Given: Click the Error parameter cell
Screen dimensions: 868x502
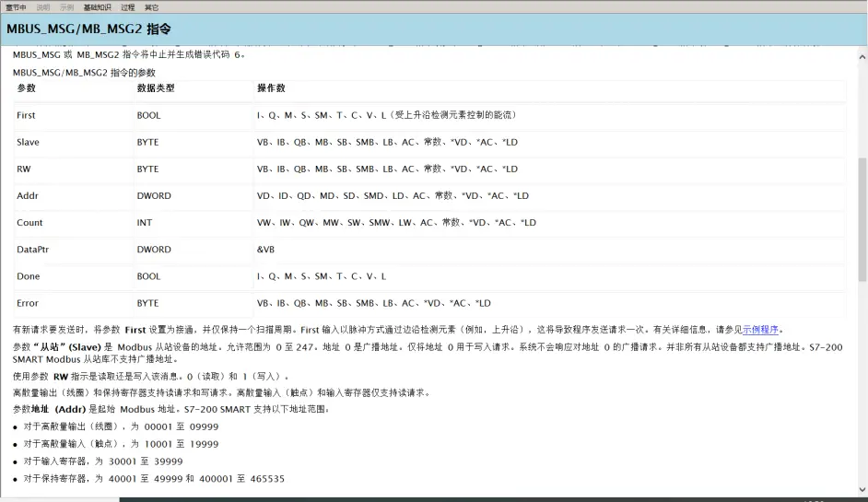Looking at the screenshot, I should tap(28, 302).
